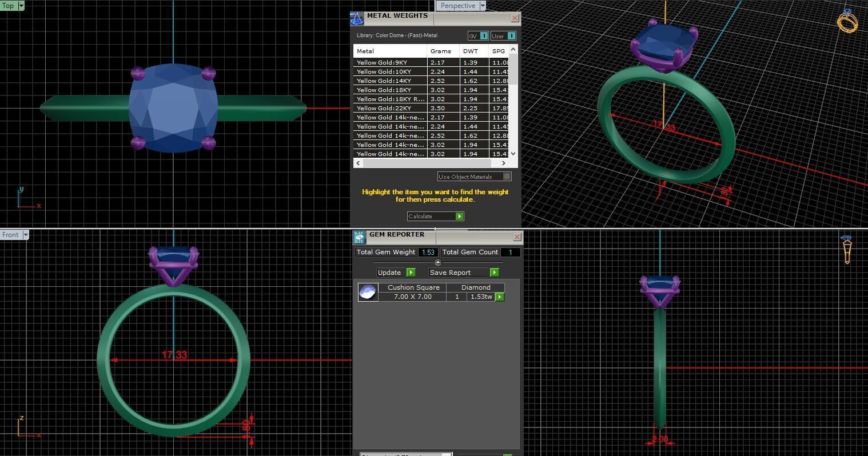Viewport: 868px width, 456px height.
Task: Open the Front viewport dropdown arrow
Action: coord(25,235)
